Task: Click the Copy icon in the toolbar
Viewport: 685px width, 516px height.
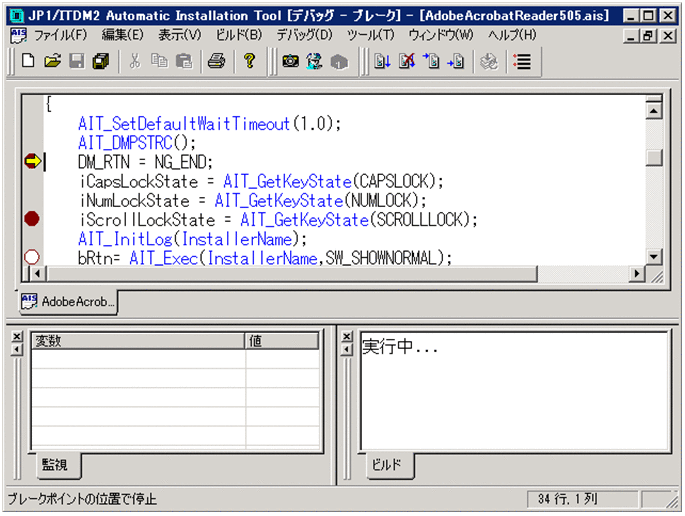Action: tap(159, 61)
